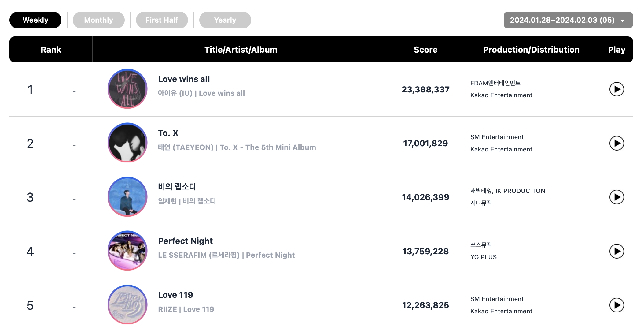Screen dimensions: 644x336
Task: Click the Score column header
Action: coord(425,50)
